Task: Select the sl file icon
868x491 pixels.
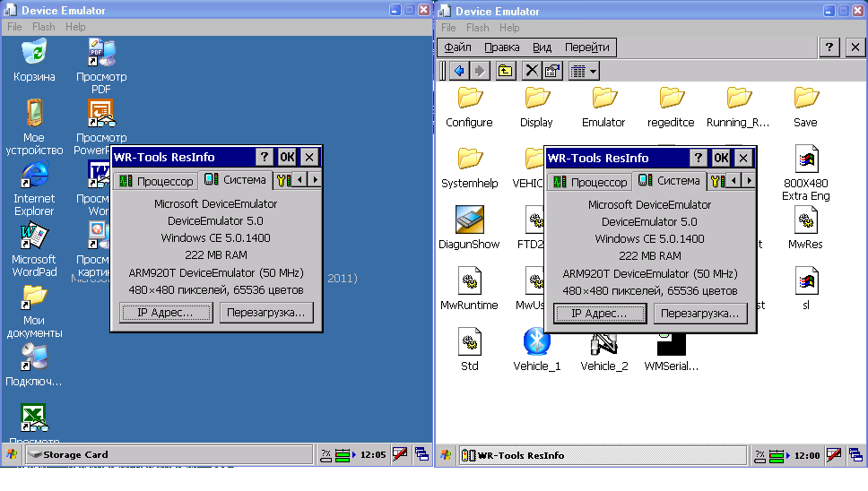Action: (x=806, y=289)
